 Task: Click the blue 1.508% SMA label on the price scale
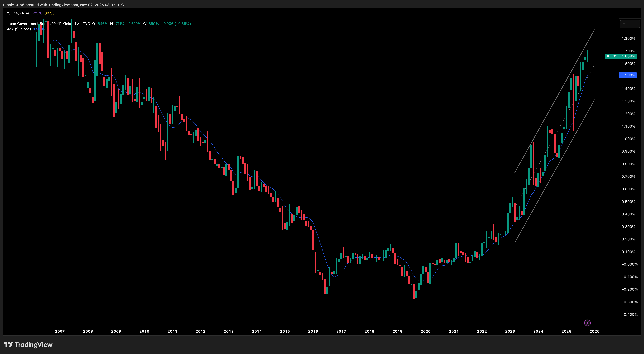click(628, 75)
